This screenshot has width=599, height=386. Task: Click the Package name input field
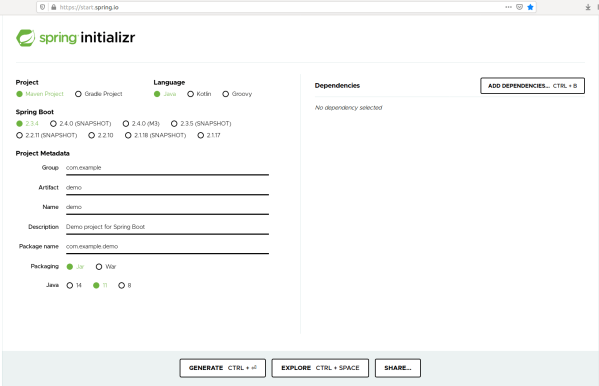tap(167, 247)
